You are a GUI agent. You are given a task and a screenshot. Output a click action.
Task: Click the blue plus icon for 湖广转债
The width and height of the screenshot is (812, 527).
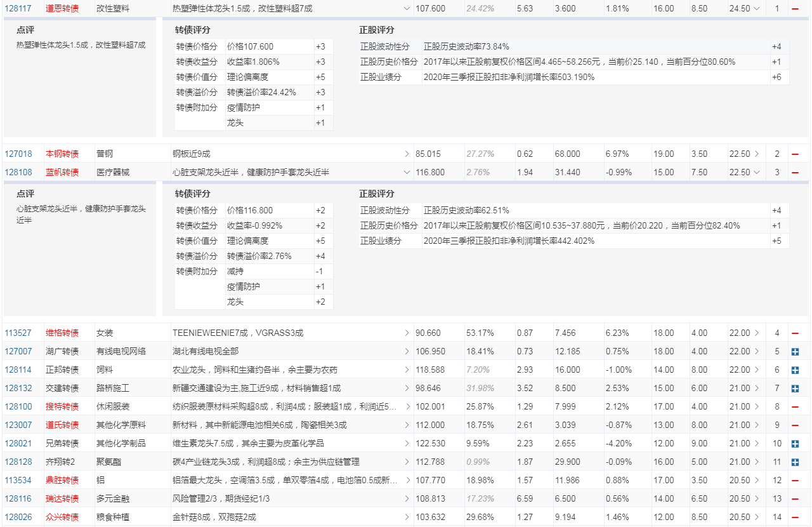795,352
